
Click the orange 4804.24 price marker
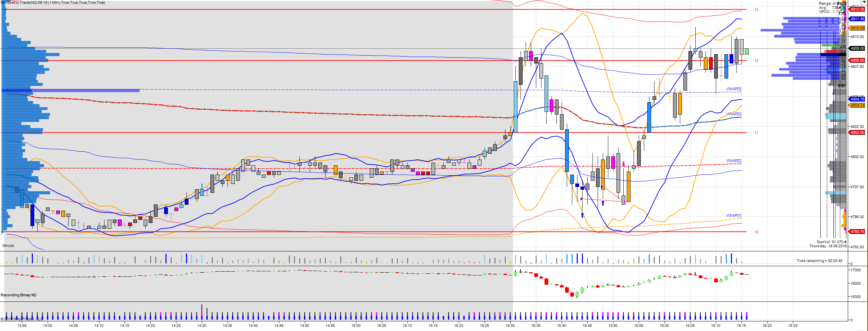857,105
